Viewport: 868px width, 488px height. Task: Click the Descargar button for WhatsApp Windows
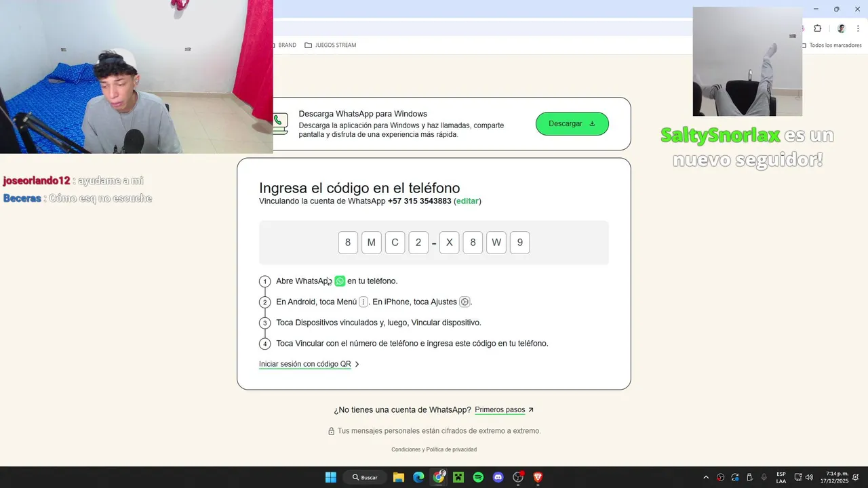pyautogui.click(x=572, y=123)
